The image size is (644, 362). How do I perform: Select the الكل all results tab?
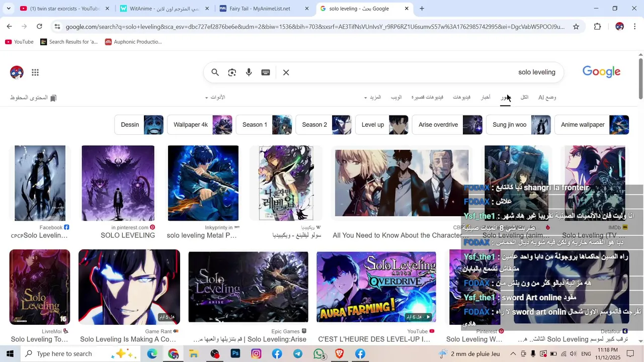pos(524,98)
